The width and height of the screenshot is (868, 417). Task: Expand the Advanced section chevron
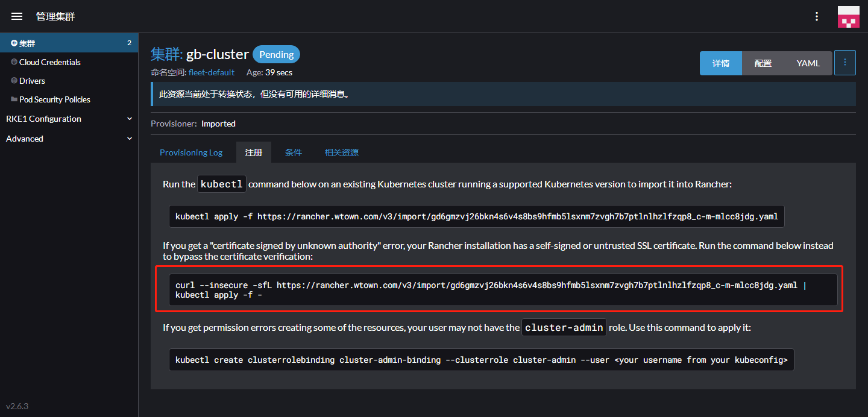tap(130, 139)
